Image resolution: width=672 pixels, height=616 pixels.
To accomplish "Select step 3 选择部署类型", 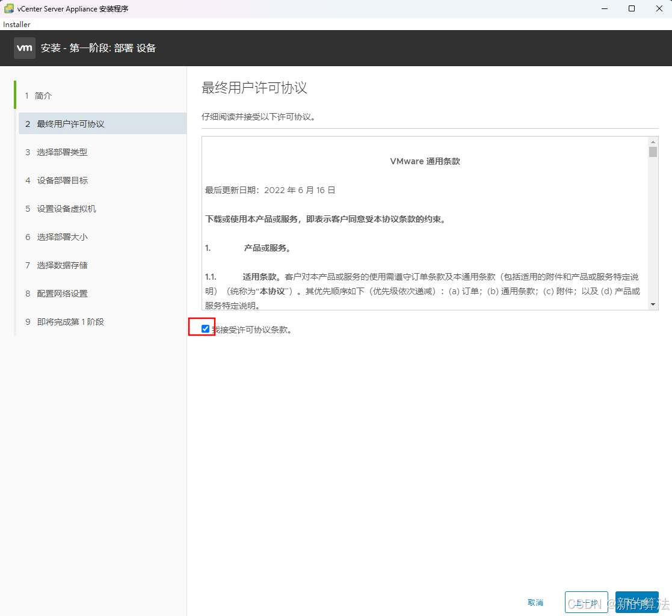I will pos(56,152).
